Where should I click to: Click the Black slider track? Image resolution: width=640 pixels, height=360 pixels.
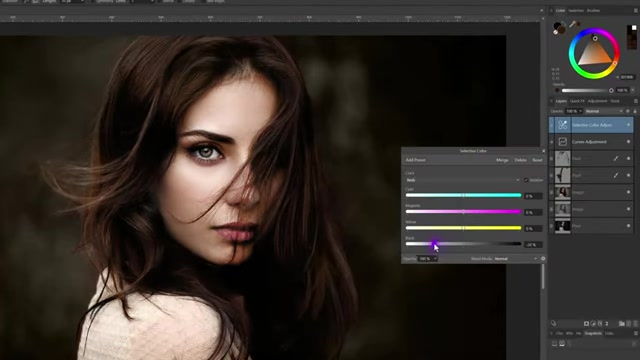pyautogui.click(x=463, y=244)
